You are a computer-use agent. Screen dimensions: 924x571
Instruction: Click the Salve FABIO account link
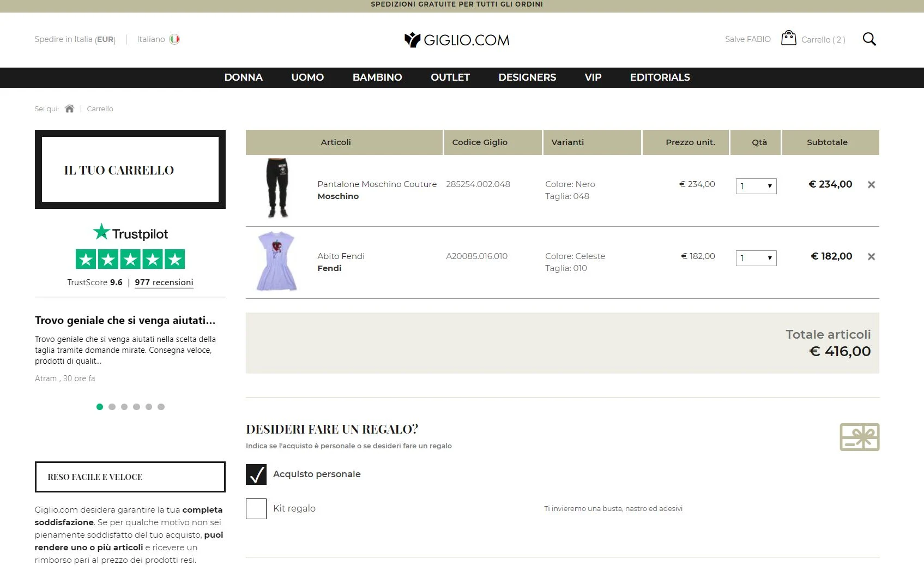[x=748, y=39]
